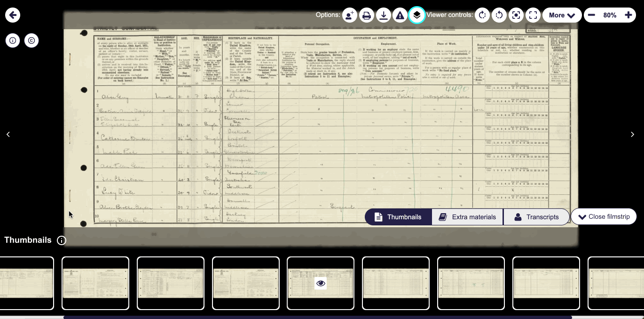Enter fullscreen viewing mode
The width and height of the screenshot is (644, 319).
point(533,15)
